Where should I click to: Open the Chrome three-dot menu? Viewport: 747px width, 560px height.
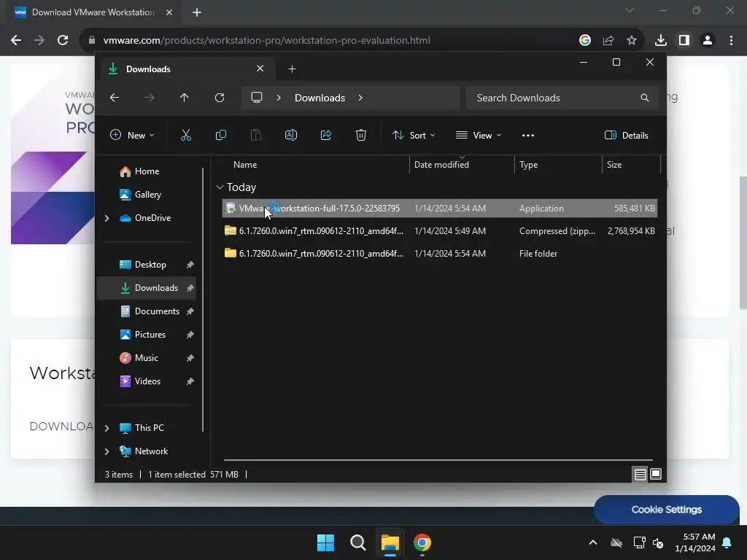click(x=731, y=41)
